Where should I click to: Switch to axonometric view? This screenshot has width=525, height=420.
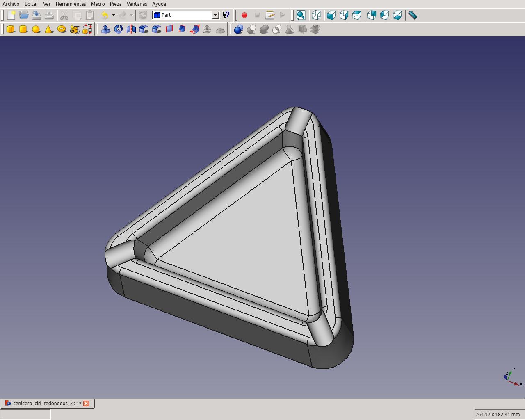click(316, 15)
